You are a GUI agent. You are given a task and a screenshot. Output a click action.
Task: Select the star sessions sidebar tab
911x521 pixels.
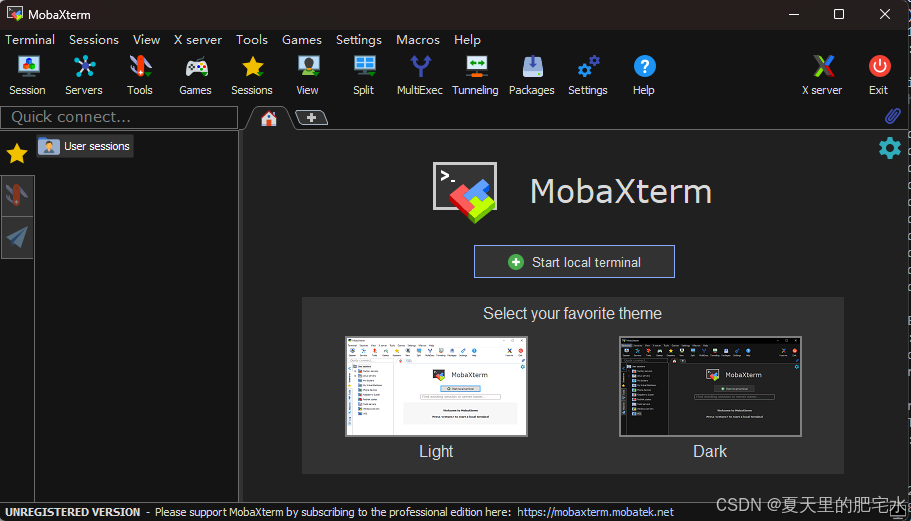point(17,153)
